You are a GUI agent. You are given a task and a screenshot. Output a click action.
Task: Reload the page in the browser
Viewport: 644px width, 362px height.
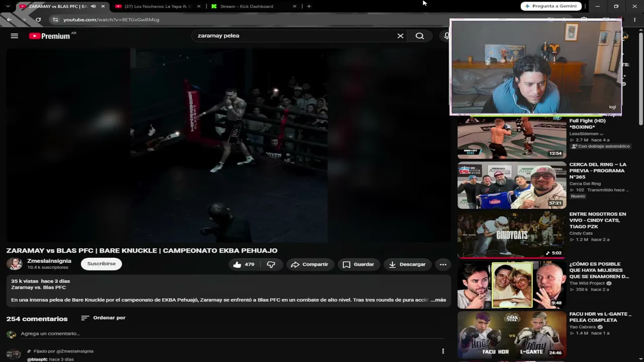(38, 20)
